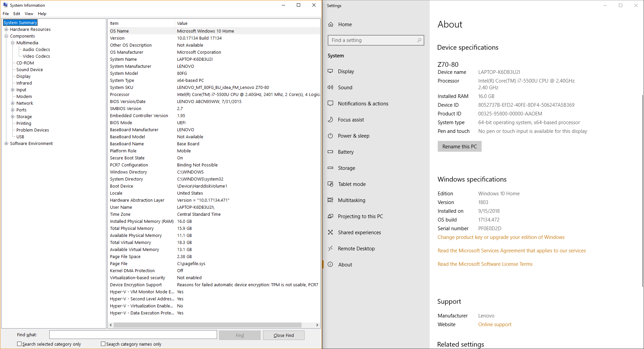Open Display settings via its monitor icon

click(x=330, y=71)
